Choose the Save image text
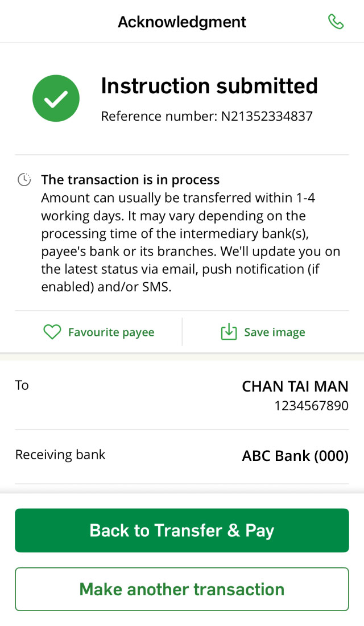The width and height of the screenshot is (364, 626). coord(275,332)
